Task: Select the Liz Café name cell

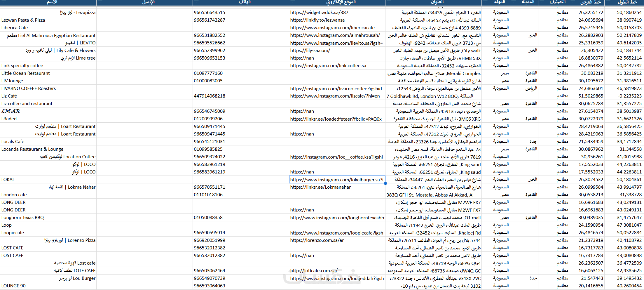Action: (48, 96)
